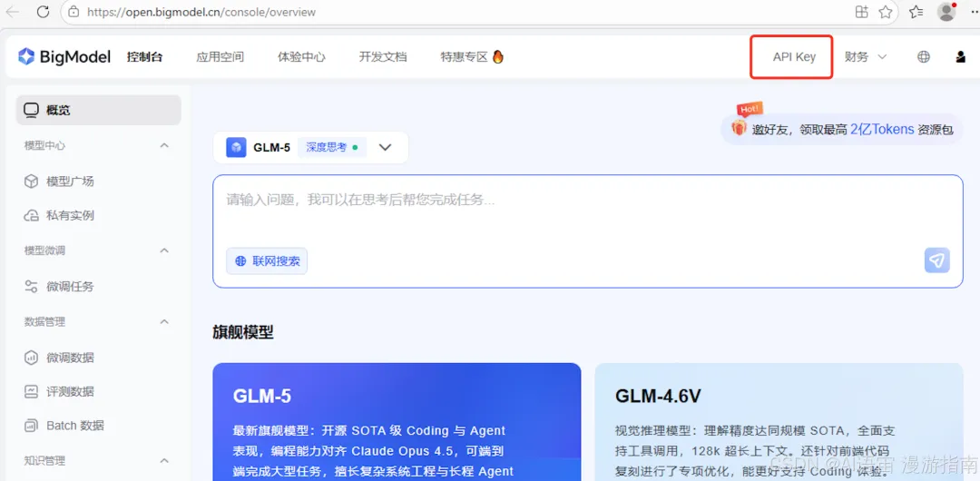980x481 pixels.
Task: Collapse the 模型微调 section
Action: pyautogui.click(x=164, y=250)
